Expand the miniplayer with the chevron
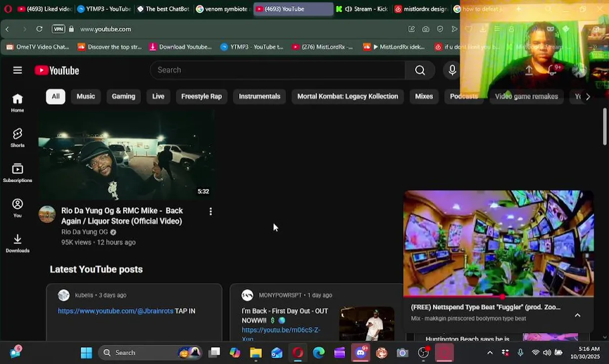 pos(577,315)
